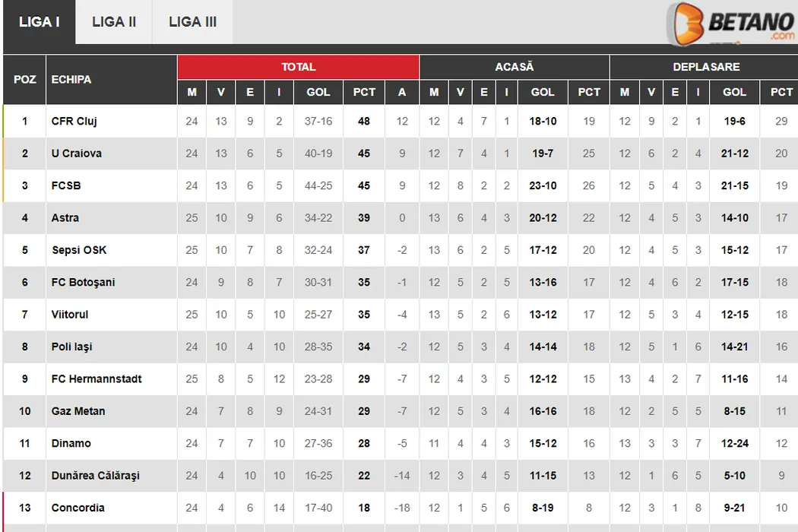
Task: Click the POZ column header
Action: click(x=25, y=79)
